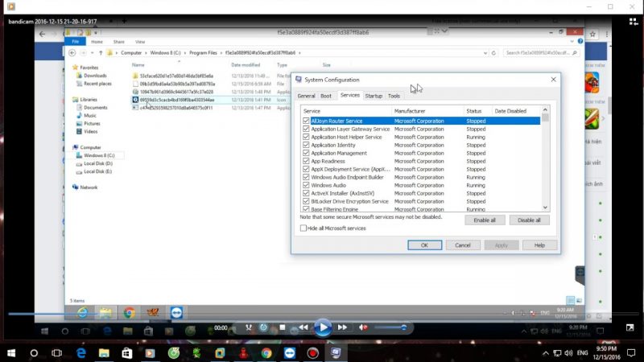Image resolution: width=644 pixels, height=362 pixels.
Task: Uncheck Application Management service checkbox
Action: 306,153
